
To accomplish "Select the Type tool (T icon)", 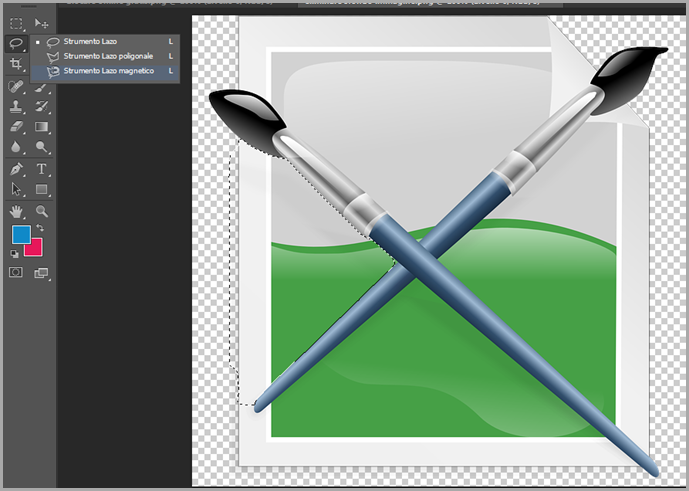I will (41, 169).
